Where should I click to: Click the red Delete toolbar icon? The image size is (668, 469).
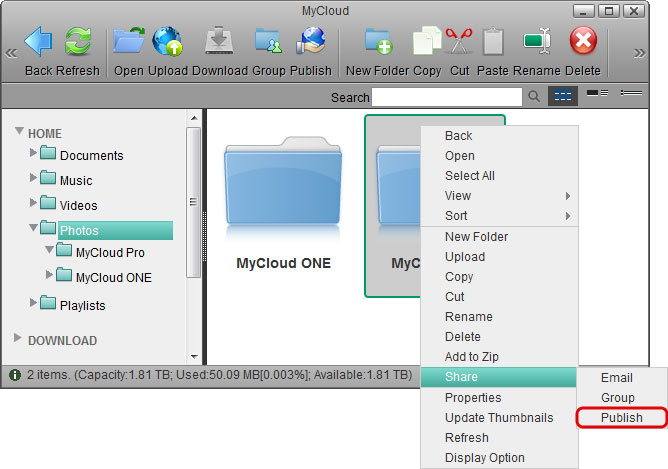(583, 43)
